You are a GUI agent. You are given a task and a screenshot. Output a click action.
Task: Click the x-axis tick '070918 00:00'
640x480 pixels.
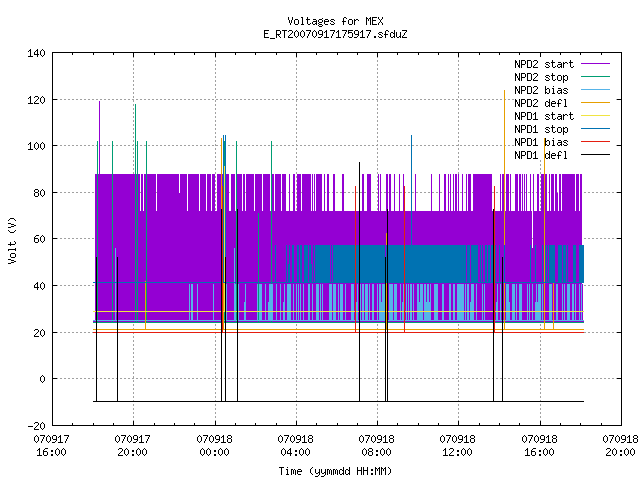tap(214, 446)
